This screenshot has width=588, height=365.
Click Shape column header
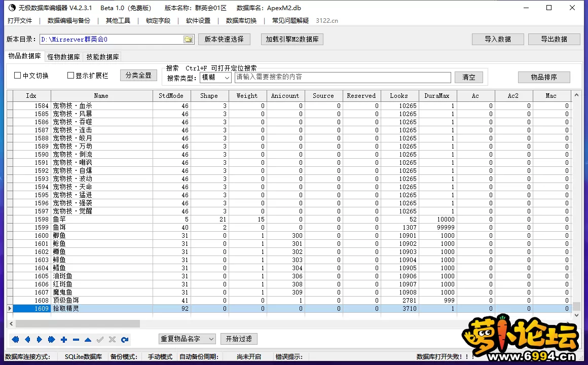[x=210, y=96]
